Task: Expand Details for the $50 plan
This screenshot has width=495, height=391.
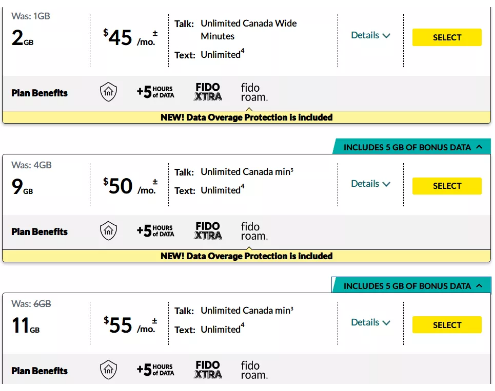Action: (x=370, y=184)
